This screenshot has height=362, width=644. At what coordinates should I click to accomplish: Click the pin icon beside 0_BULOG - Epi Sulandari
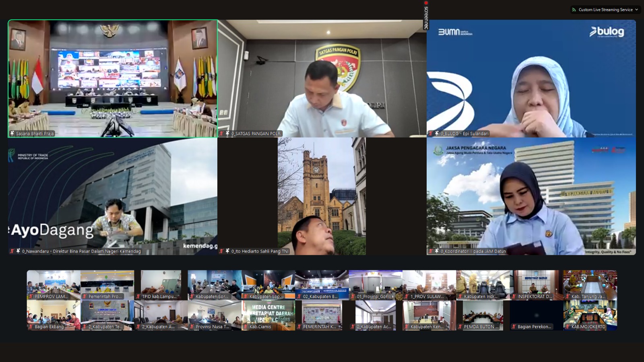[437, 134]
